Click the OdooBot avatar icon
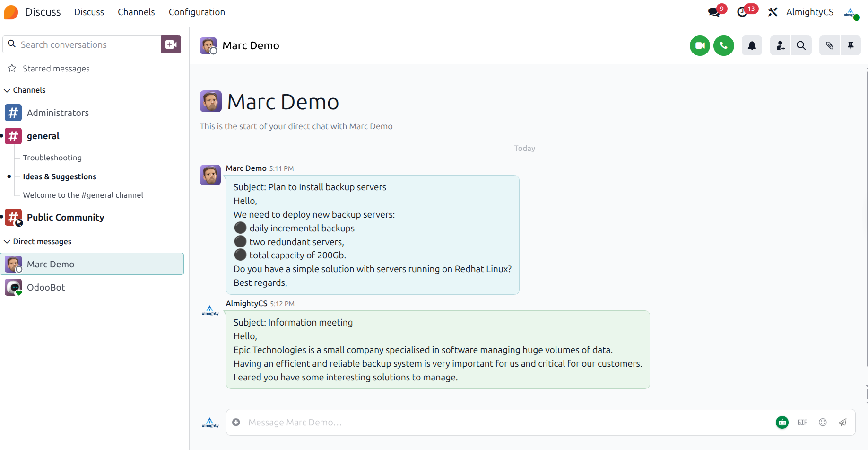 click(x=13, y=287)
